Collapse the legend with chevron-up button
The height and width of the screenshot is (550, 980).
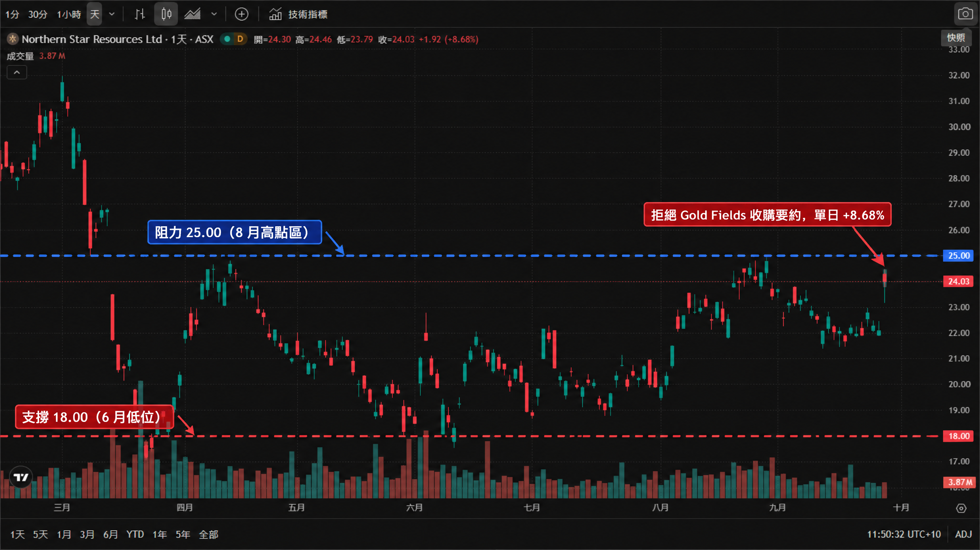pos(17,72)
